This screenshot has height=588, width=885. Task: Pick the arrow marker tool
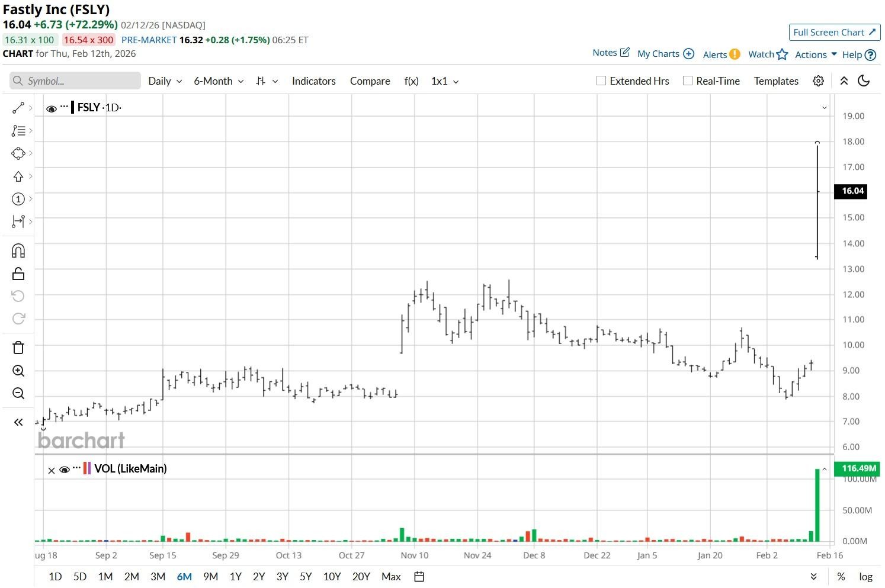[18, 176]
